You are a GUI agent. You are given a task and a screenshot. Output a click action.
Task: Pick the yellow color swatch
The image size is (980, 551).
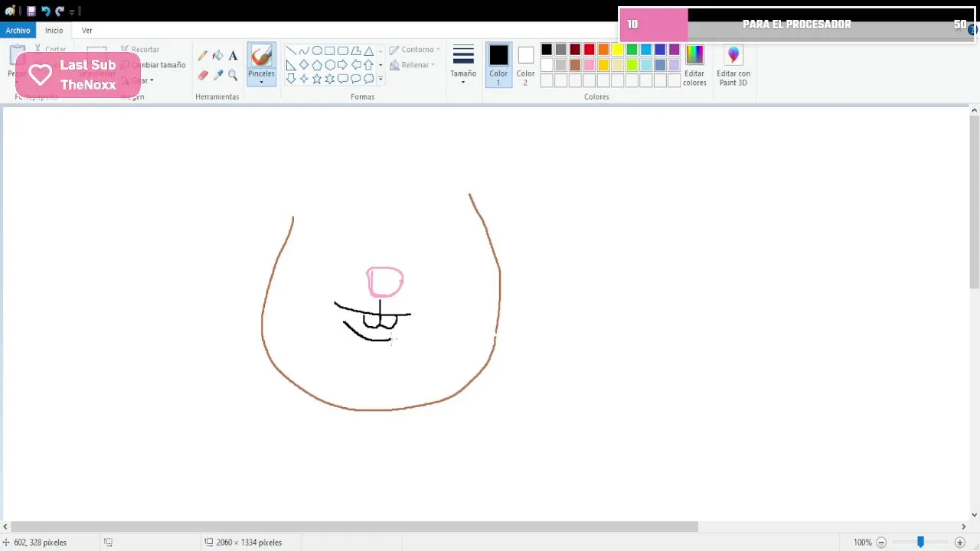click(x=618, y=50)
